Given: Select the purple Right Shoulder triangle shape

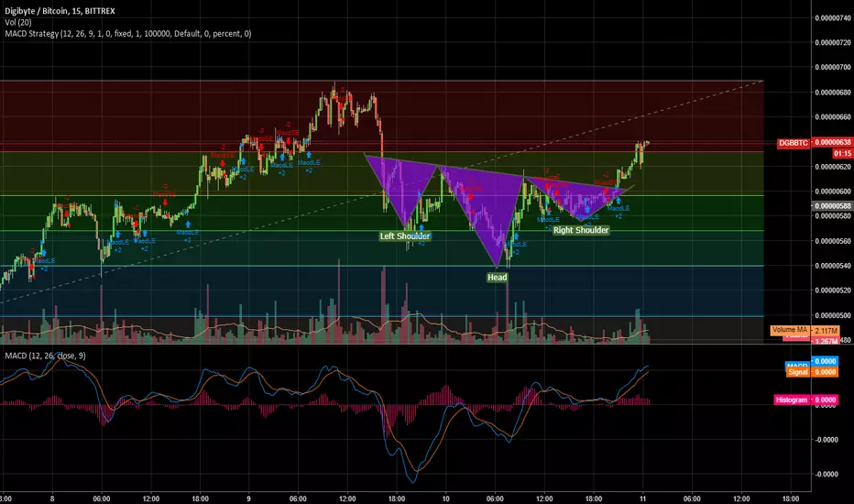Looking at the screenshot, I should tap(577, 196).
